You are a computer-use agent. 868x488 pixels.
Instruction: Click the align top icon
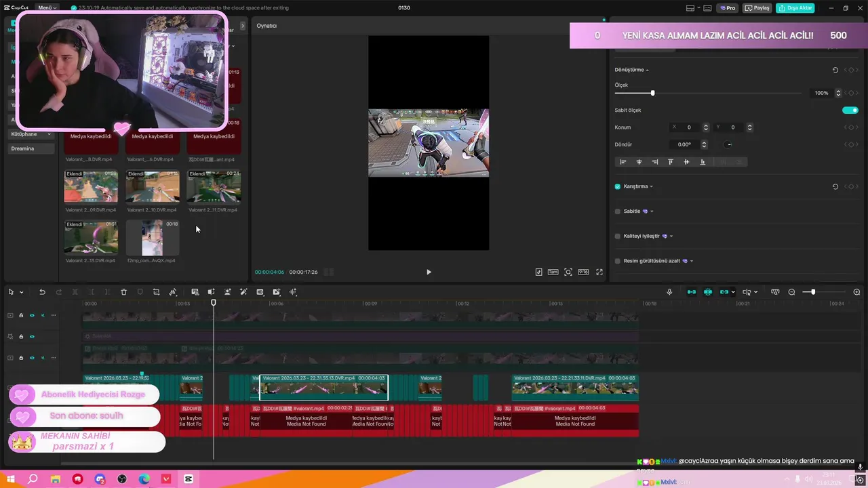click(671, 162)
